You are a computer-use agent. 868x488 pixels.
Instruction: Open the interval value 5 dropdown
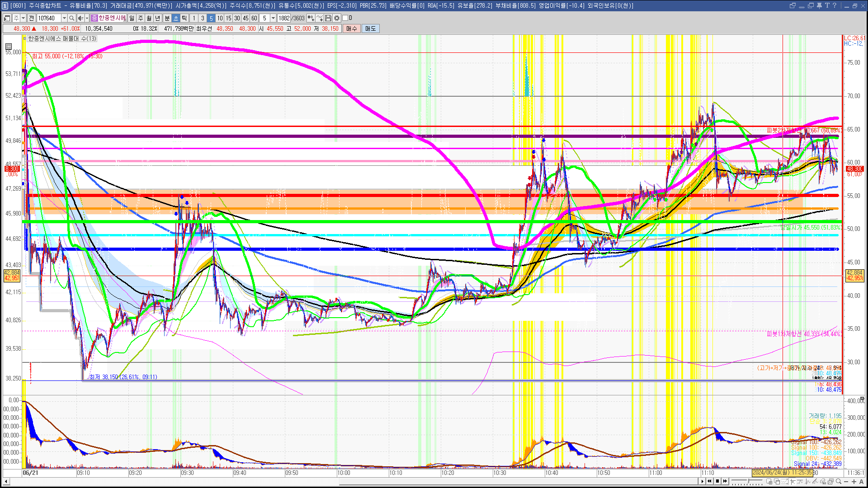[273, 18]
